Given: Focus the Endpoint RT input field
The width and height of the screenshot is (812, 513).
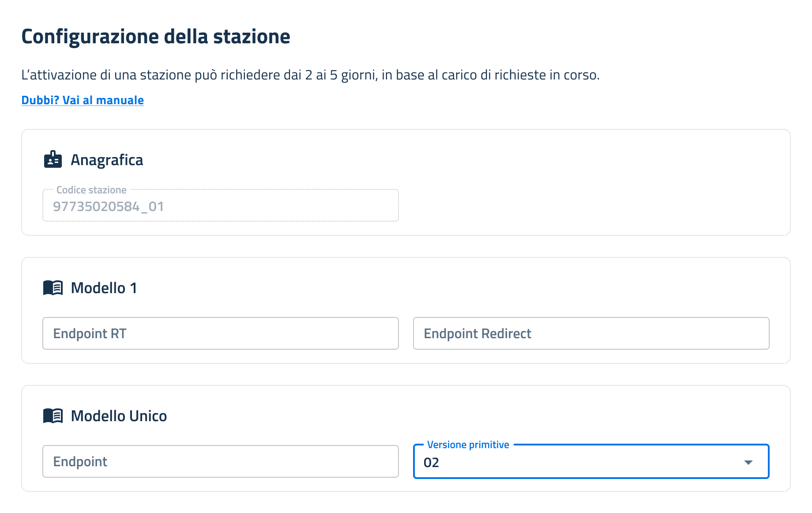Looking at the screenshot, I should point(221,333).
